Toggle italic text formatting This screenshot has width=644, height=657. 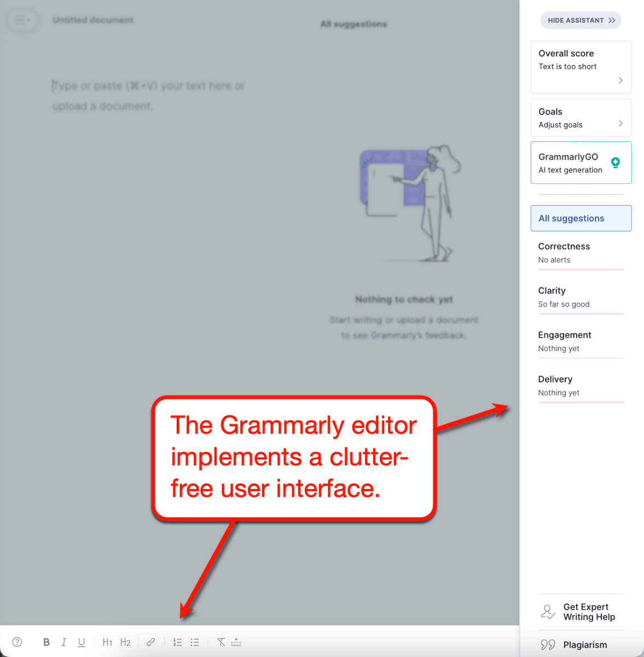[64, 642]
